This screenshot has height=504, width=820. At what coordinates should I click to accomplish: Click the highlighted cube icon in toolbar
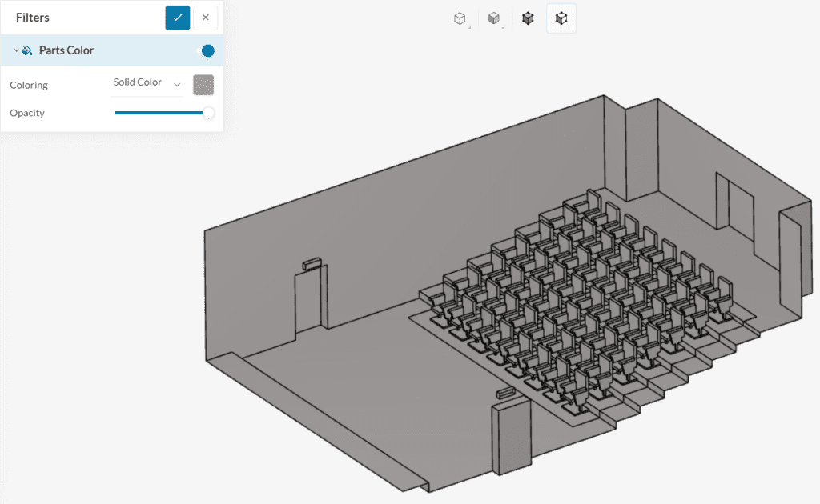(561, 18)
